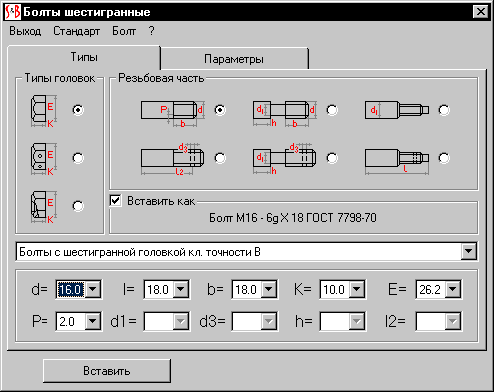Click the chamfered hex head icon at bottom
This screenshot has width=494, height=392.
click(x=43, y=207)
